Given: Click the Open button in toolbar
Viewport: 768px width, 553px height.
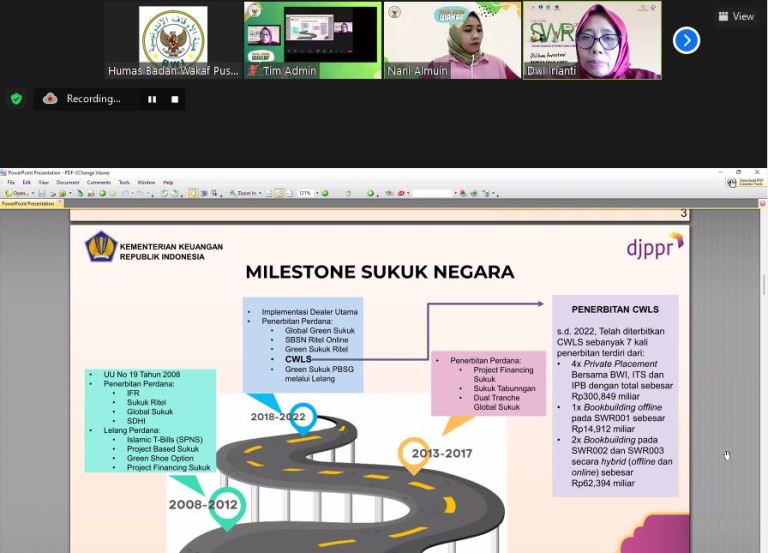Looking at the screenshot, I should [19, 193].
